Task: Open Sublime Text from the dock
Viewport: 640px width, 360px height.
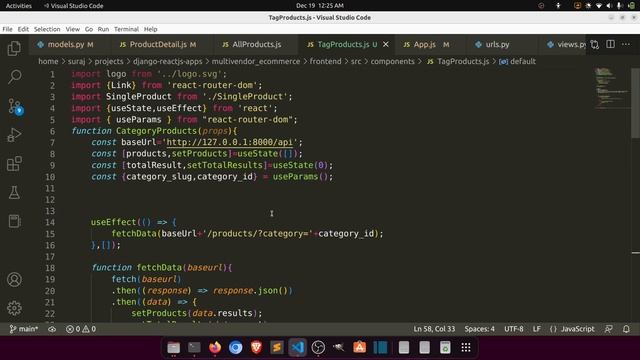Action: [277, 347]
